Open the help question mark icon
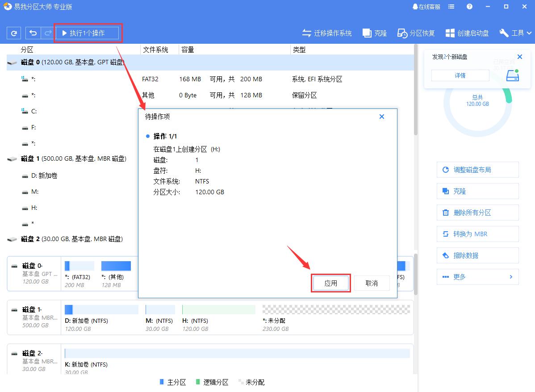 coord(468,6)
